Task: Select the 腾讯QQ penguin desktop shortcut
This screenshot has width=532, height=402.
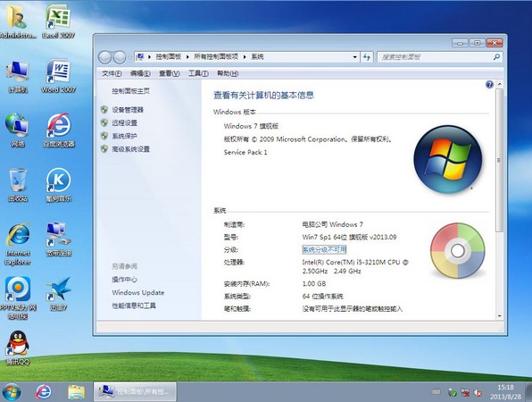Action: (x=18, y=348)
